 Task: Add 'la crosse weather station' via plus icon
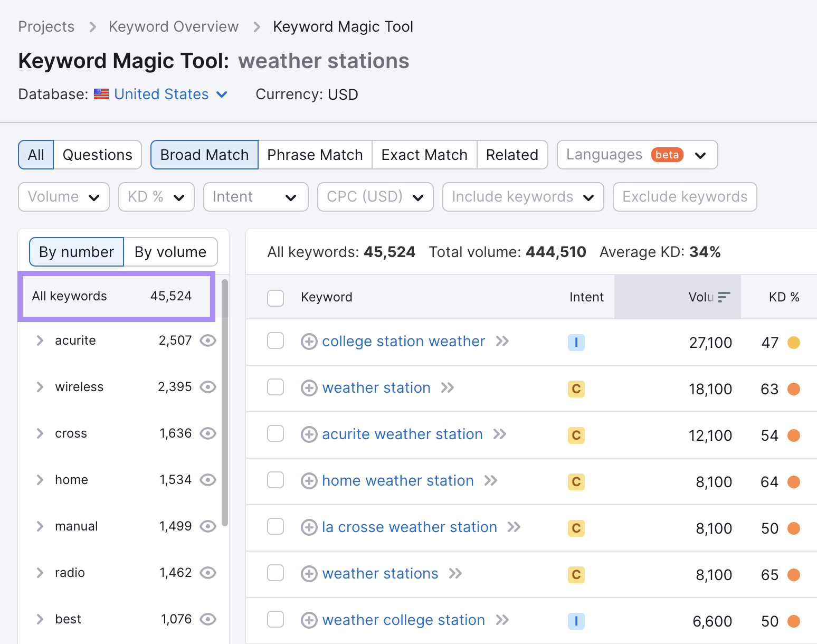tap(309, 528)
